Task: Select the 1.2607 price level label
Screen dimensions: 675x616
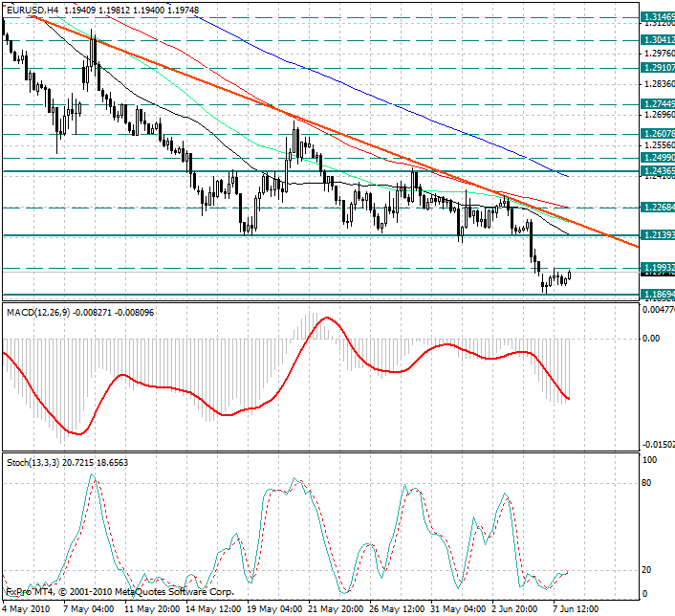Action: [658, 134]
